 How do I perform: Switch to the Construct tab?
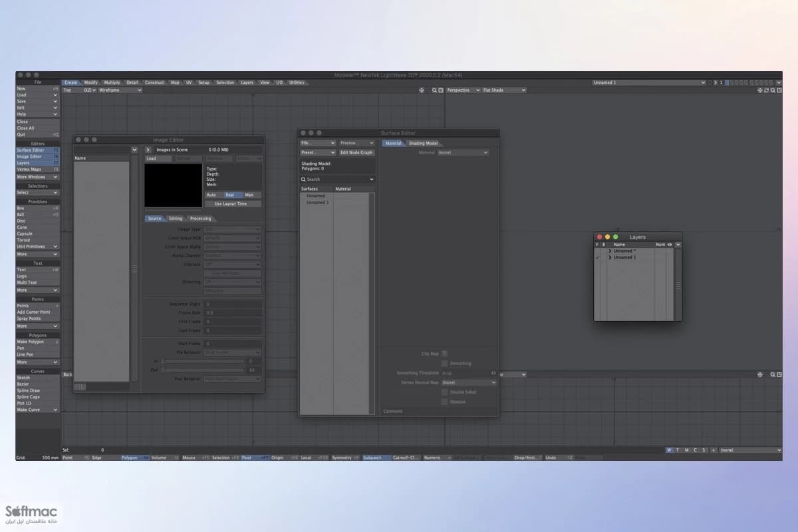[154, 82]
